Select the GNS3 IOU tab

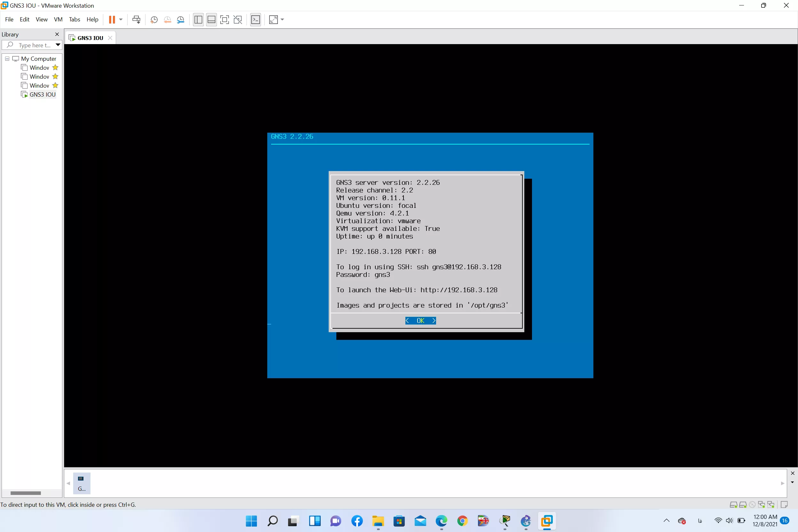[90, 38]
